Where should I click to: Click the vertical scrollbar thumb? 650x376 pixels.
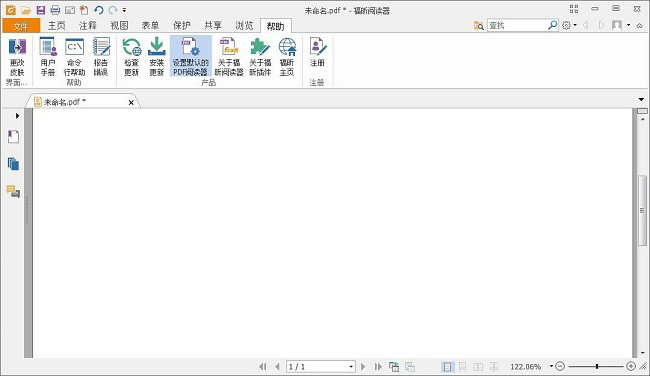click(642, 211)
